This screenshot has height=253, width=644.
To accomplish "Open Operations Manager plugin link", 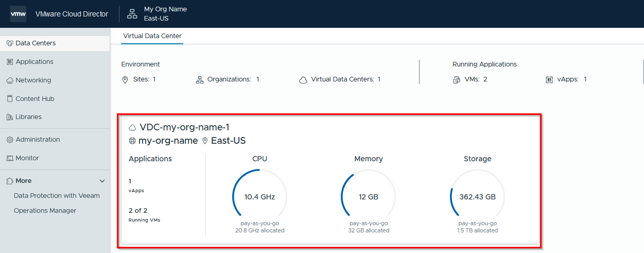I will [x=45, y=211].
